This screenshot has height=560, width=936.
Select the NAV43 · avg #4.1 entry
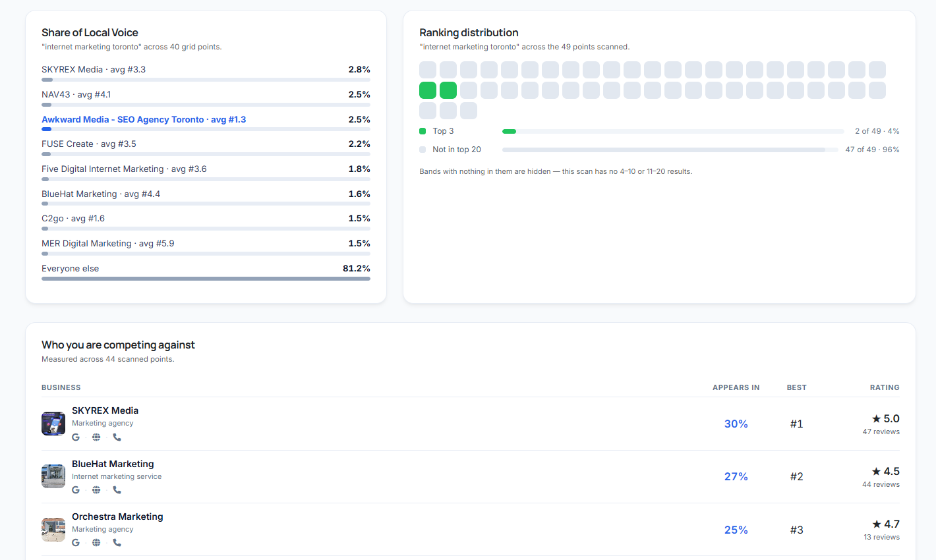[x=76, y=94]
